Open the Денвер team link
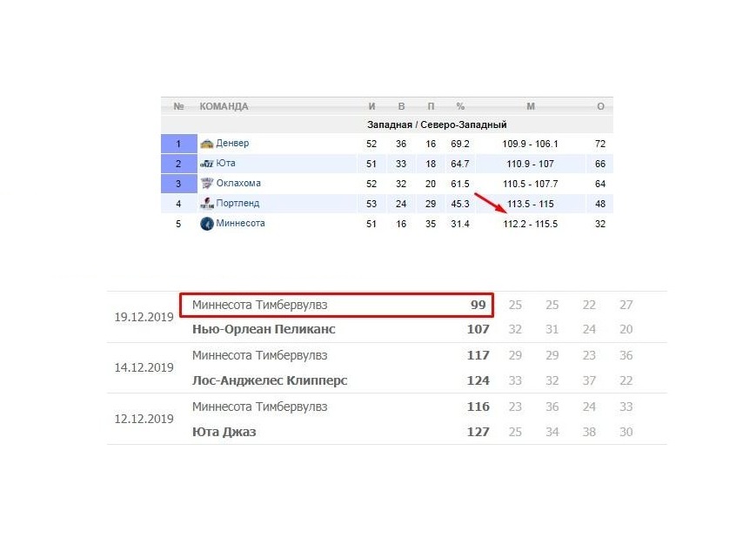This screenshot has width=756, height=538. tap(232, 144)
